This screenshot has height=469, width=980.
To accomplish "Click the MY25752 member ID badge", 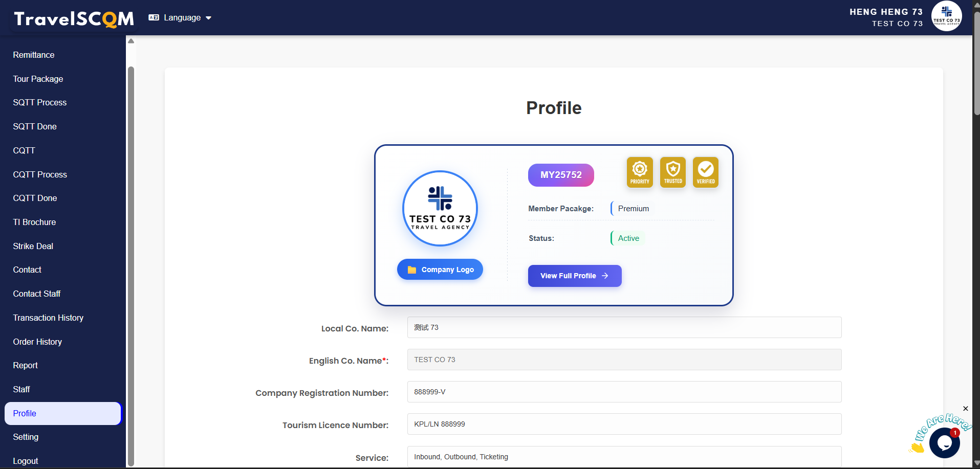I will pos(561,175).
